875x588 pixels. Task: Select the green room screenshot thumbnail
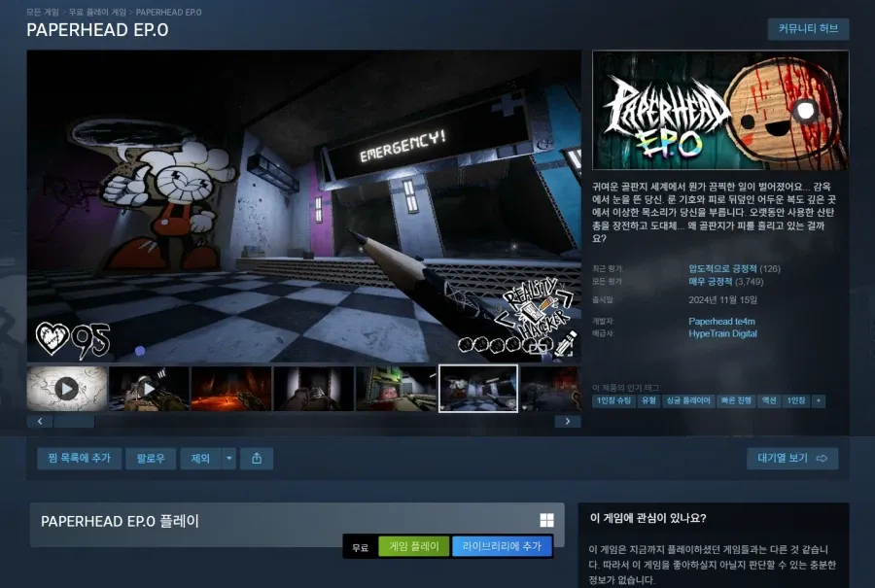(x=397, y=389)
